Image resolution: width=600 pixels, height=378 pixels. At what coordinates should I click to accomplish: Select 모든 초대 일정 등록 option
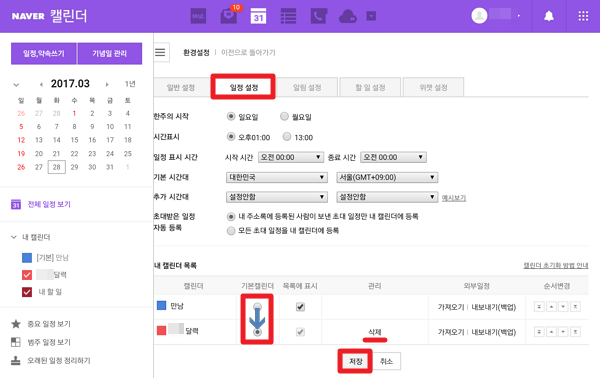tap(231, 231)
